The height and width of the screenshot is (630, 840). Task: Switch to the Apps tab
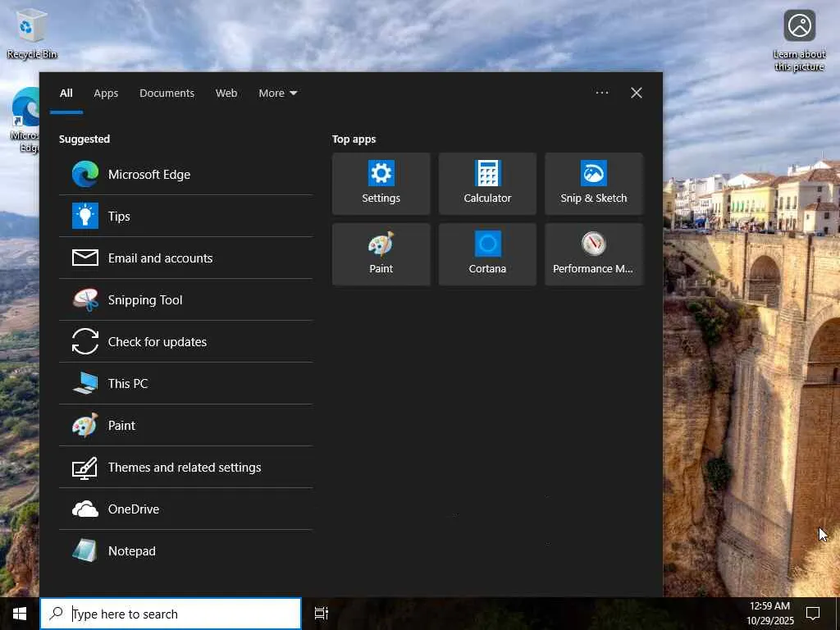click(106, 94)
